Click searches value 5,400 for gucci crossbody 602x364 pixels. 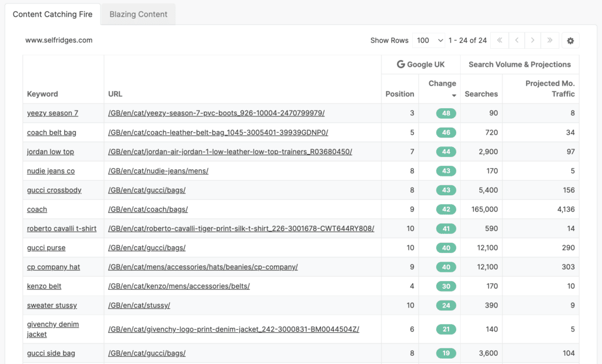(488, 190)
